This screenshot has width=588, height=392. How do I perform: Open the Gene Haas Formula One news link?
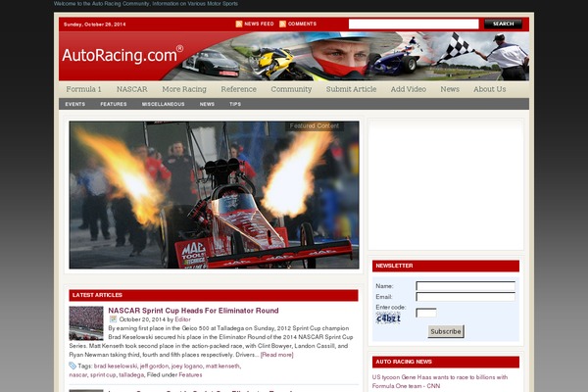[x=439, y=381]
